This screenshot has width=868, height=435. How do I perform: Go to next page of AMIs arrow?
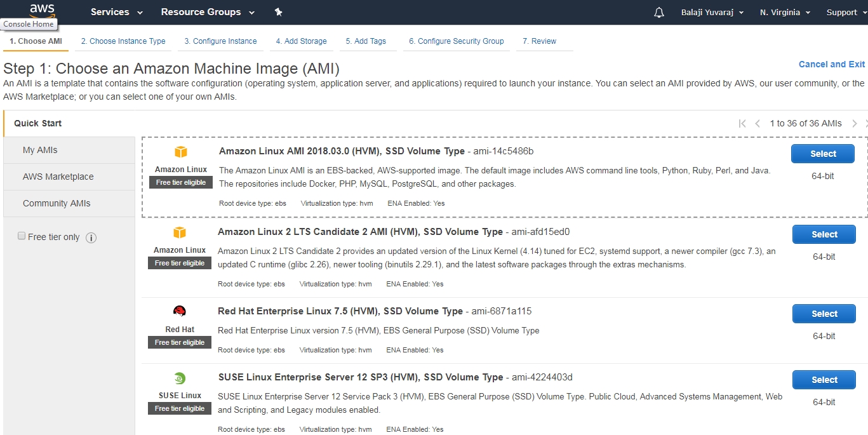click(855, 123)
